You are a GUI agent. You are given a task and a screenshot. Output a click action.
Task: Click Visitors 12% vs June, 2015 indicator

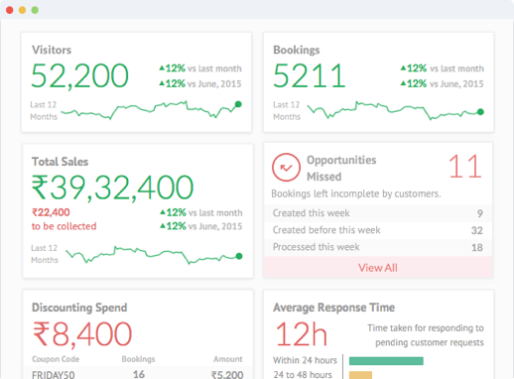[x=200, y=83]
